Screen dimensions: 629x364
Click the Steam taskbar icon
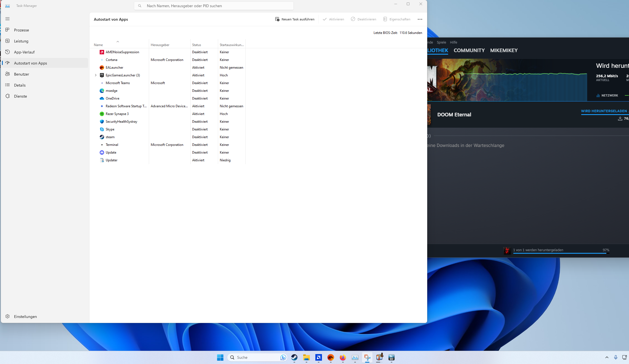tap(294, 357)
